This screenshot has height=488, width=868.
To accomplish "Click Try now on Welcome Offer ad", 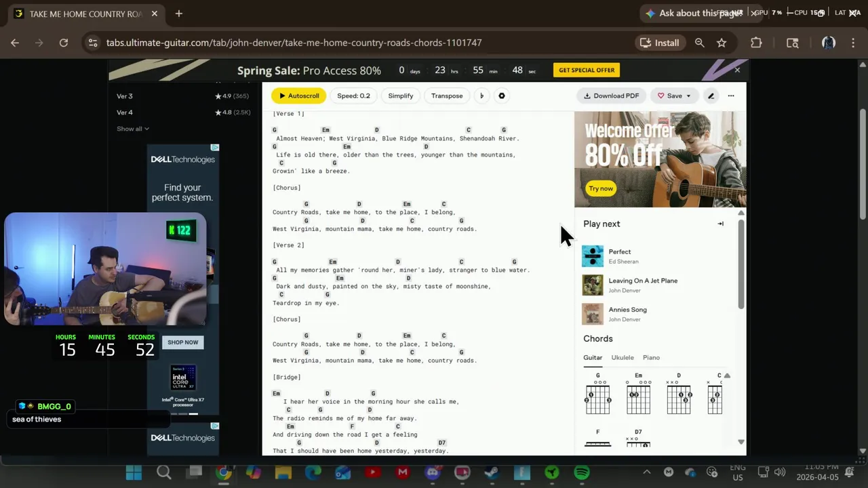I will coord(601,188).
